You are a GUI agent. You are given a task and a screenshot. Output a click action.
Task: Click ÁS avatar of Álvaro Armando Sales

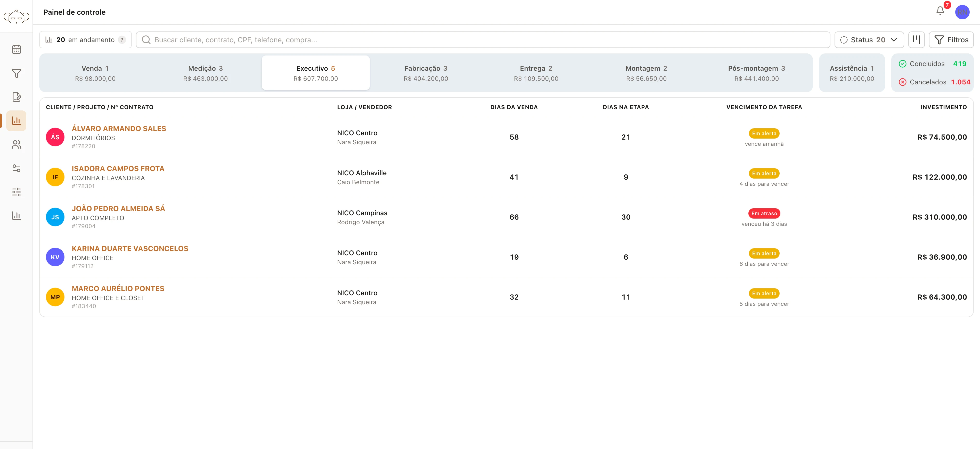(x=55, y=137)
